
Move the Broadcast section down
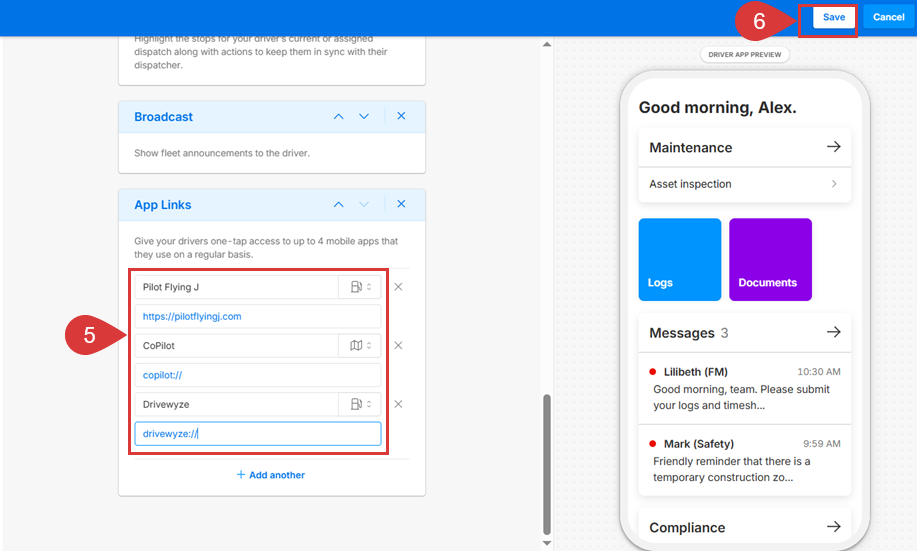click(364, 117)
